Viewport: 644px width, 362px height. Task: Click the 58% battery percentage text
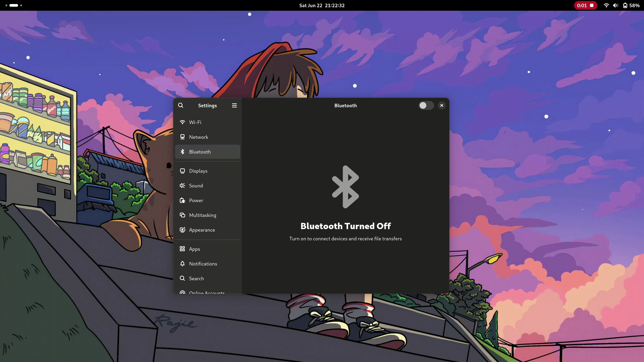(x=634, y=5)
